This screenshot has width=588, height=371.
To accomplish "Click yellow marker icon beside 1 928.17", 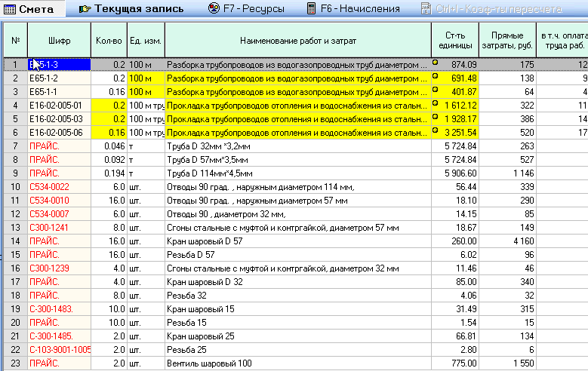I will click(x=436, y=117).
